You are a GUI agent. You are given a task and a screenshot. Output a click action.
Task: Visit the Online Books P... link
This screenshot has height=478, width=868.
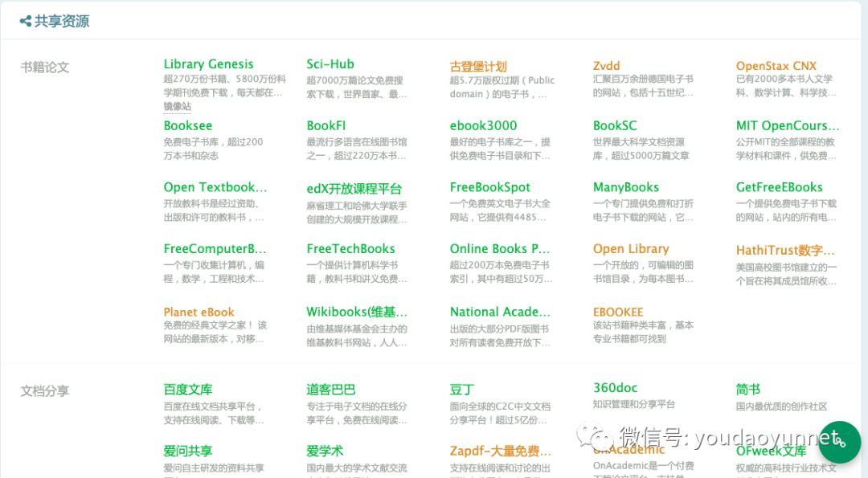[499, 249]
